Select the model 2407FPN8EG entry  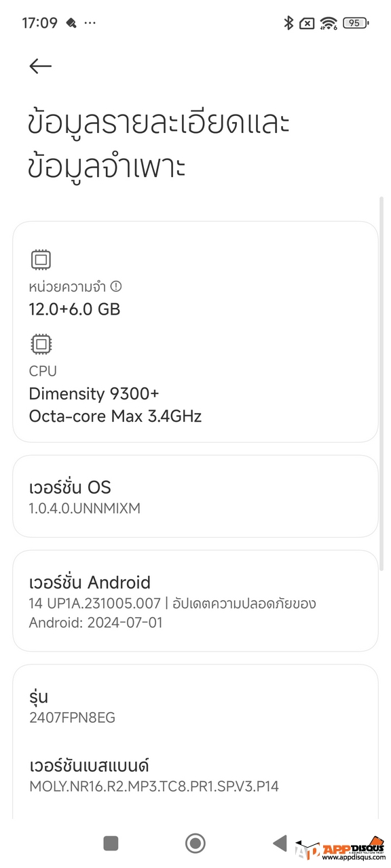(x=195, y=706)
